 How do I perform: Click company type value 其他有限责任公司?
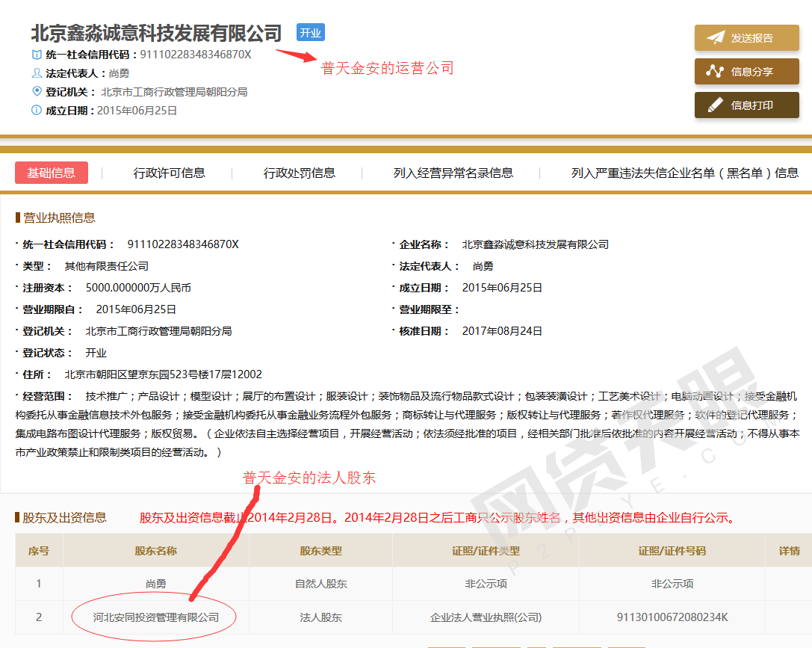point(107,266)
